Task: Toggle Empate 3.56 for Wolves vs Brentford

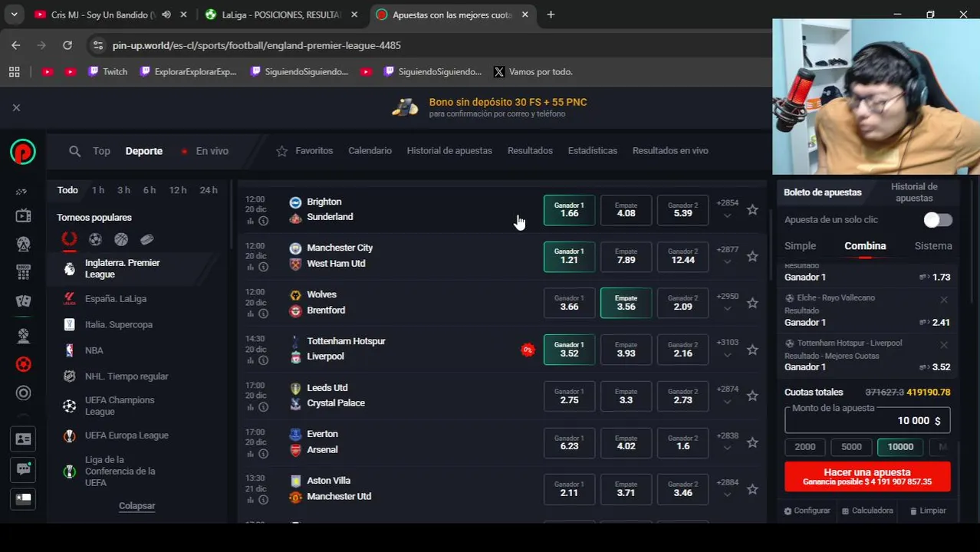Action: pyautogui.click(x=626, y=303)
